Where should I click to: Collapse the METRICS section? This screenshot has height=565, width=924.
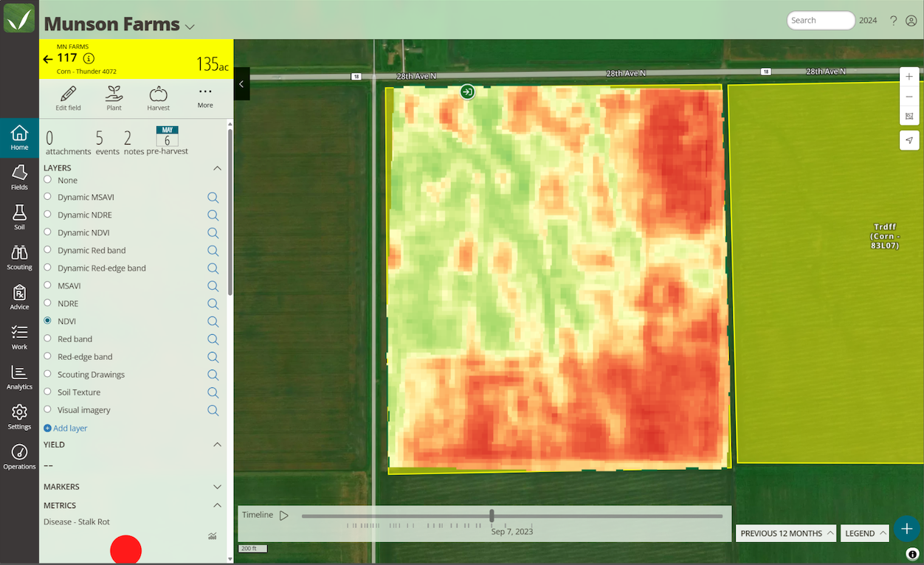tap(217, 505)
